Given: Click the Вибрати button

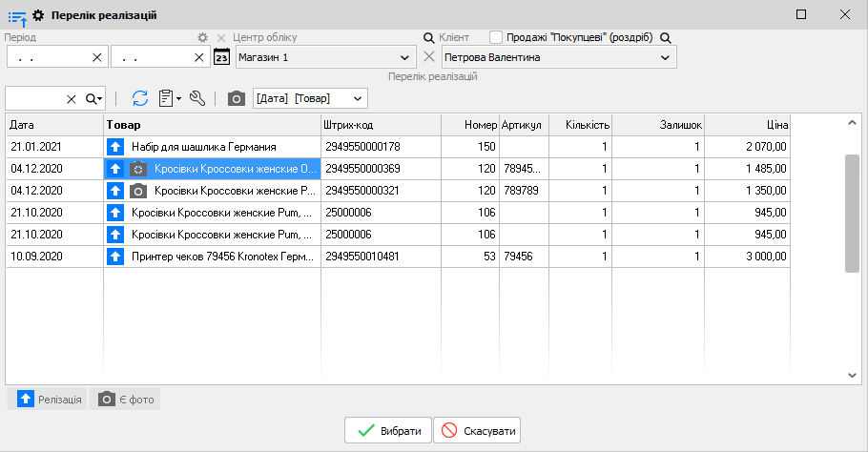Looking at the screenshot, I should [388, 431].
